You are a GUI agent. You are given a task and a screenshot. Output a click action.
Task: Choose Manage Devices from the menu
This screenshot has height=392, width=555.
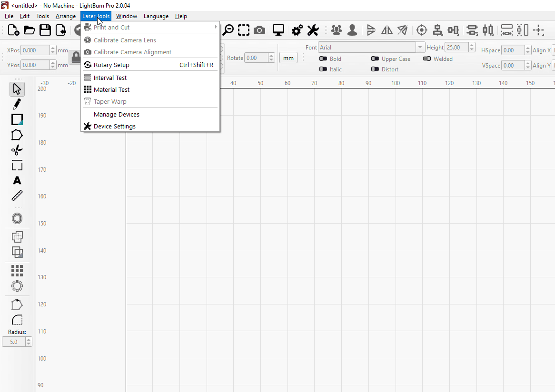(150, 114)
